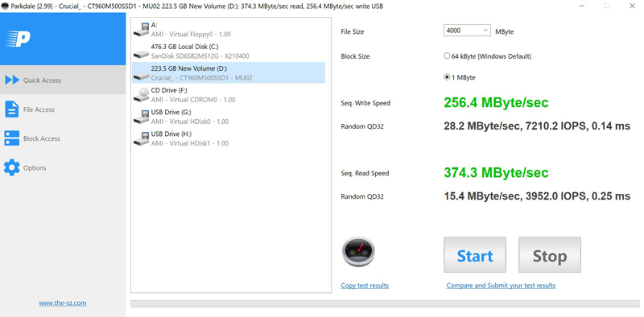Select 64 kByte Windows Default block size
This screenshot has height=317, width=644.
[487, 56]
